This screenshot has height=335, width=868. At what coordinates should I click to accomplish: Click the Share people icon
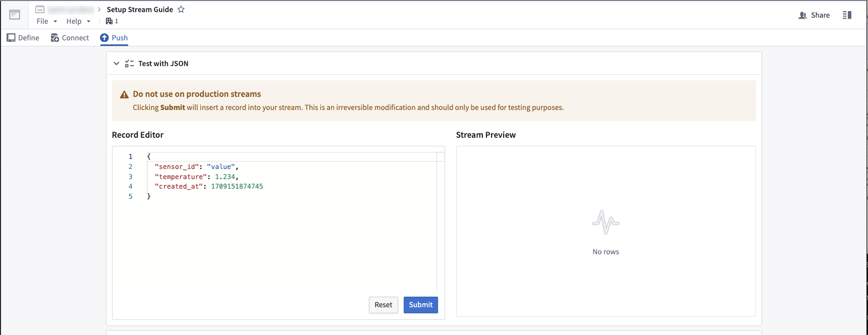[802, 15]
